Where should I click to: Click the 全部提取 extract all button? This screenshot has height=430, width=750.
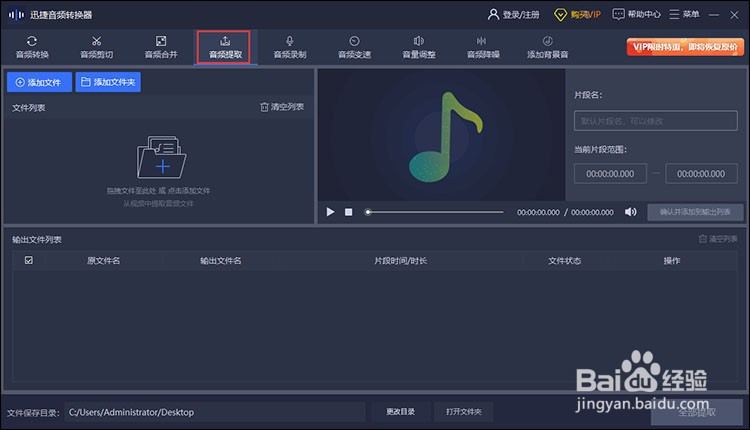(697, 412)
